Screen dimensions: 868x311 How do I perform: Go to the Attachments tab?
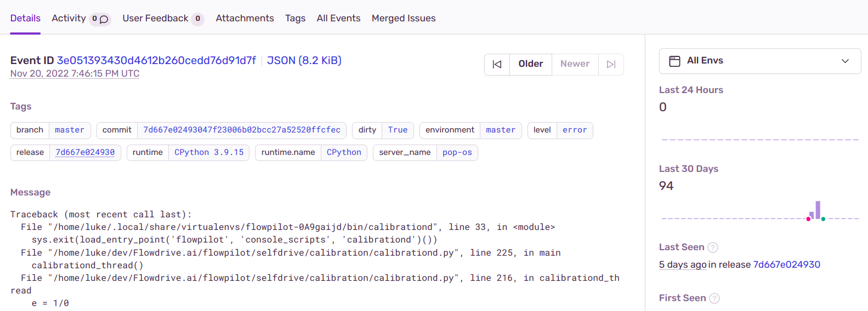point(245,18)
